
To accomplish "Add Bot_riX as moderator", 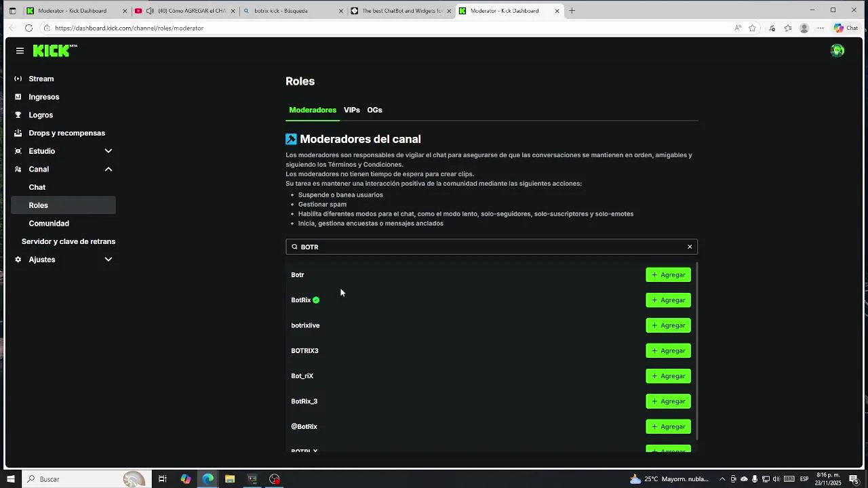I will coord(668,376).
